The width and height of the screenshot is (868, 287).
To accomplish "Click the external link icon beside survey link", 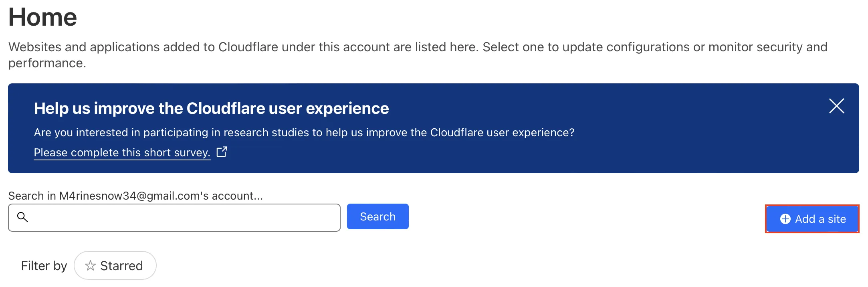I will (x=222, y=152).
